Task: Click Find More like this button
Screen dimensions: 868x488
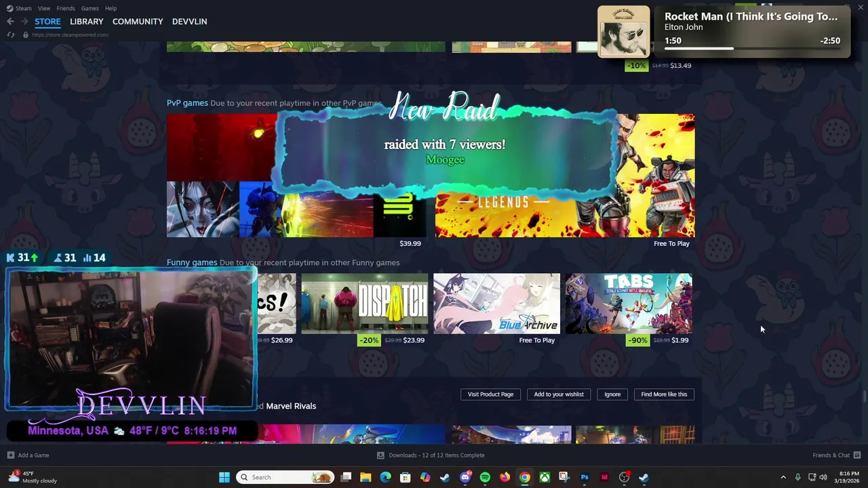Action: (664, 394)
